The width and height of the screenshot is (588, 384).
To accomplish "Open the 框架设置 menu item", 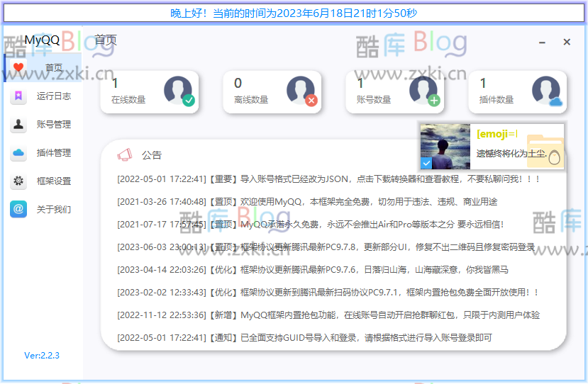I will coord(43,181).
